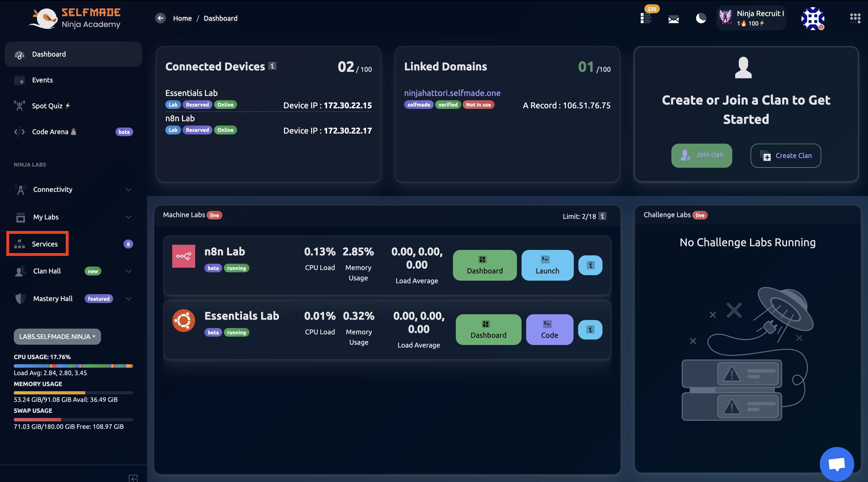The image size is (868, 482).
Task: Click the Create Clan button
Action: 786,155
